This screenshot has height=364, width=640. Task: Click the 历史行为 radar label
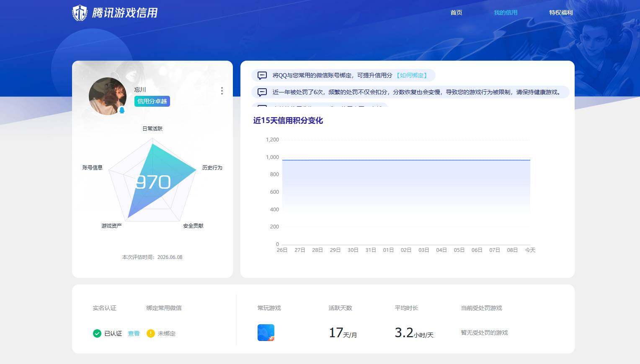(212, 167)
